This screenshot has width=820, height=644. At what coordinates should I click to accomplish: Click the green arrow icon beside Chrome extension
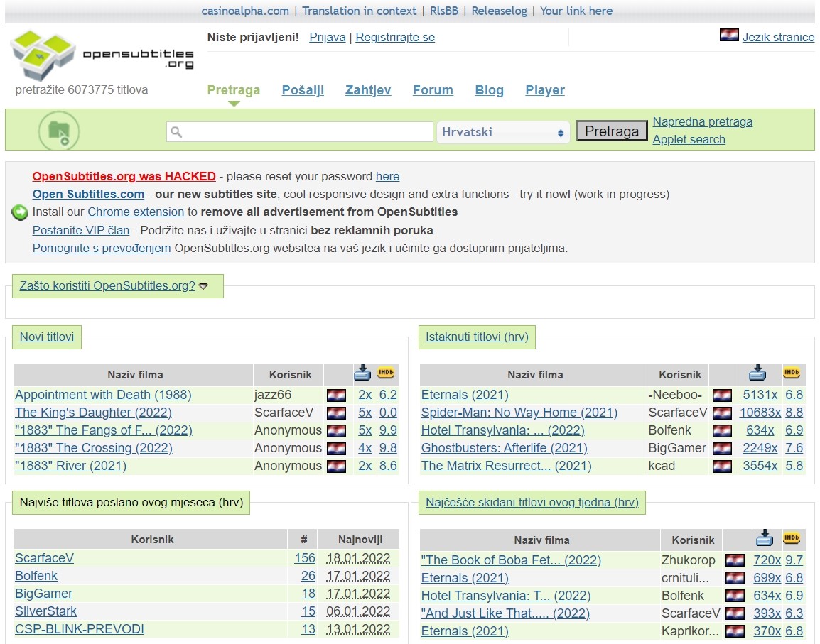click(19, 212)
